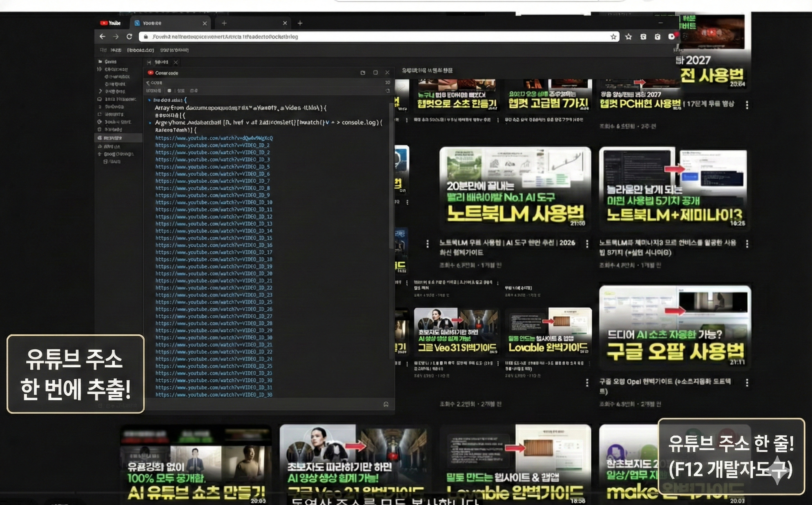Viewport: 812px width, 505px height.
Task: Click the browser forward arrow
Action: point(115,37)
